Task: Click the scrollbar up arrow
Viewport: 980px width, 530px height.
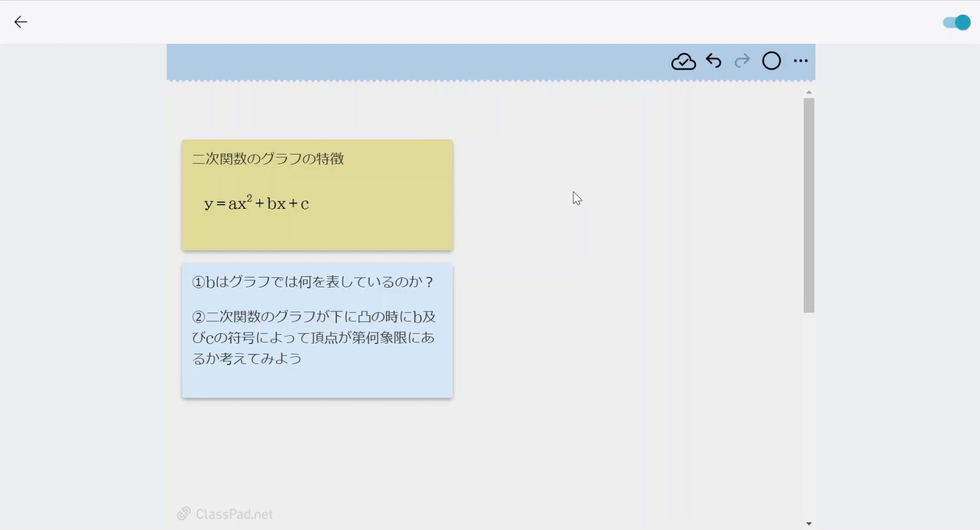Action: [809, 92]
